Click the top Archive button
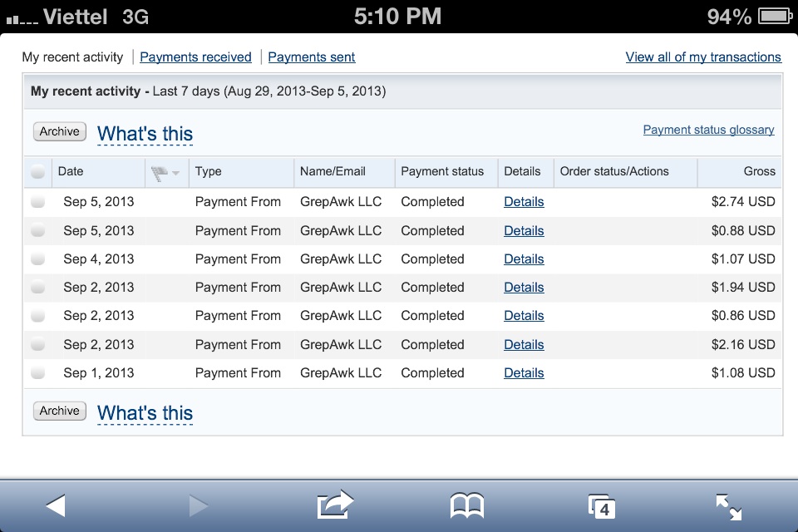The height and width of the screenshot is (532, 798). 60,131
